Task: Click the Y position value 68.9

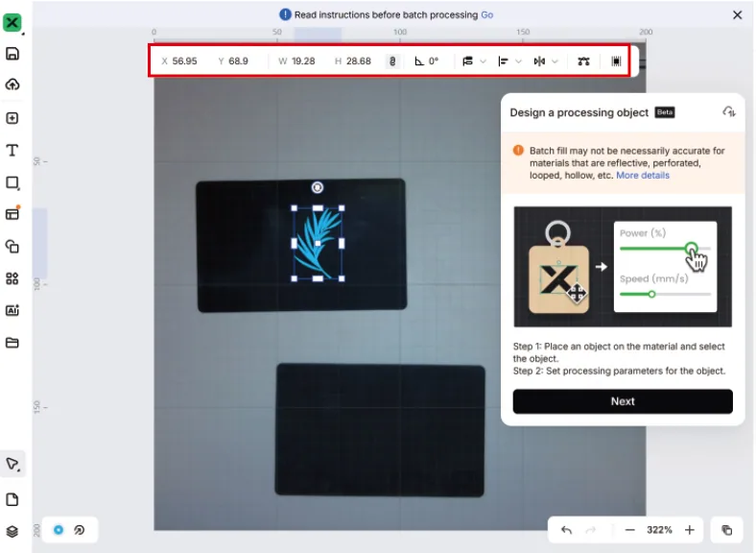Action: [238, 61]
